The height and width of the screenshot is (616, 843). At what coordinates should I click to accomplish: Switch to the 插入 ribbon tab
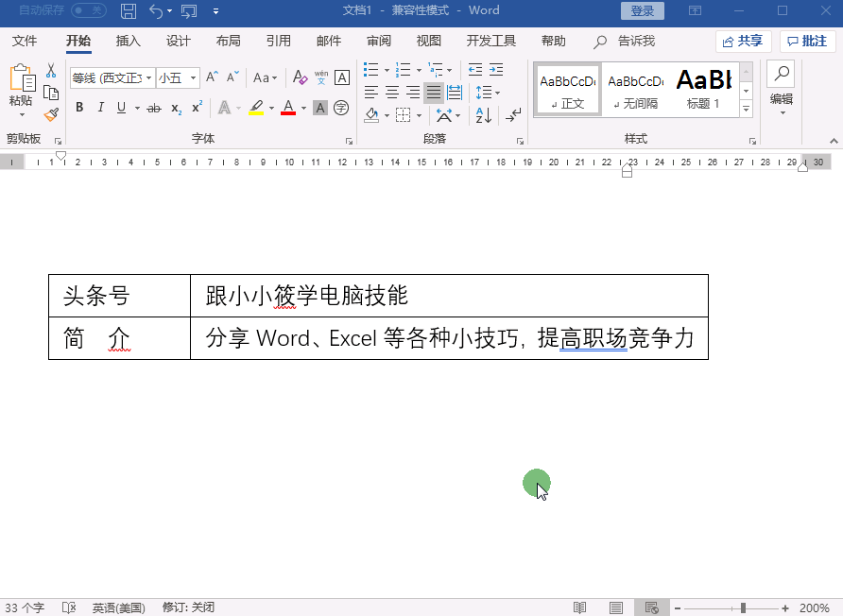click(129, 41)
